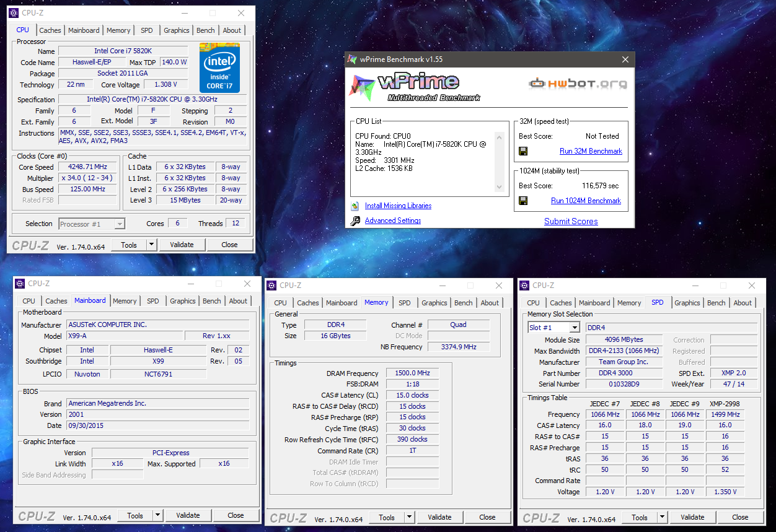Close the wPrime Benchmark window
The image size is (776, 532).
pyautogui.click(x=625, y=59)
